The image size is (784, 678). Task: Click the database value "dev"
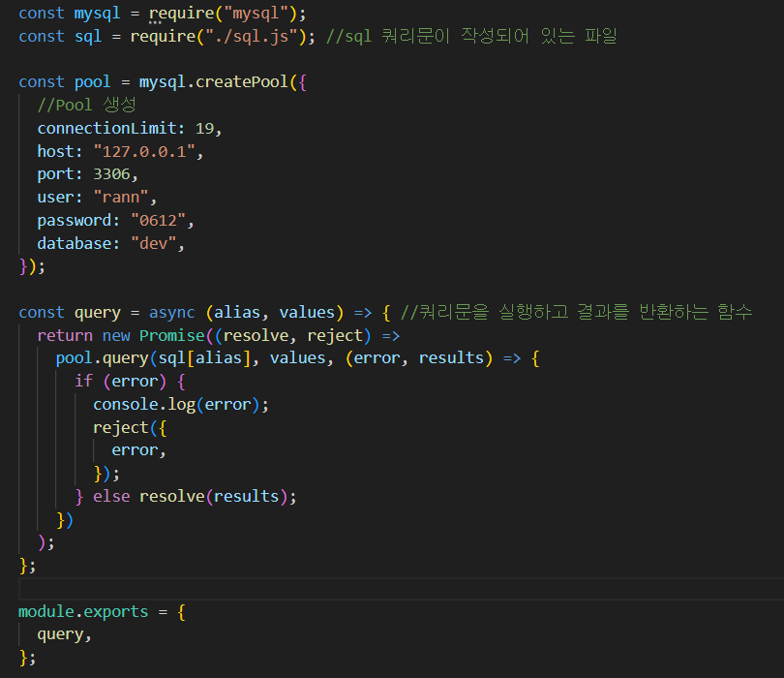154,244
